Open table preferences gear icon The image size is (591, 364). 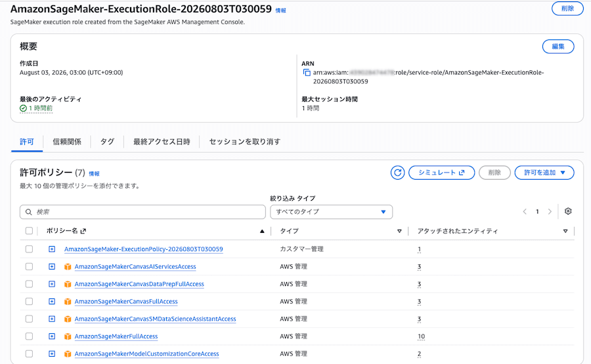coord(568,212)
